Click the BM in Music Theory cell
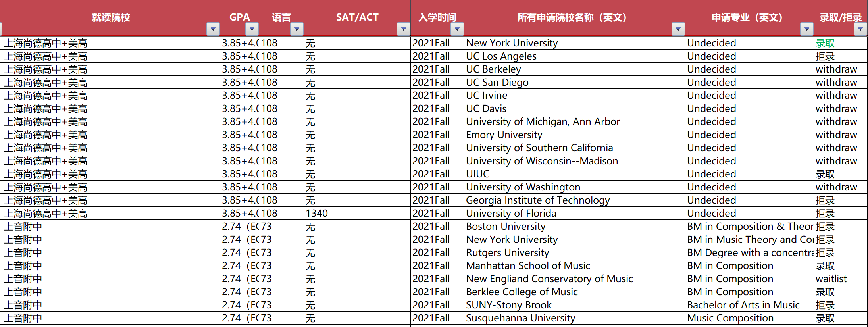 [x=749, y=240]
